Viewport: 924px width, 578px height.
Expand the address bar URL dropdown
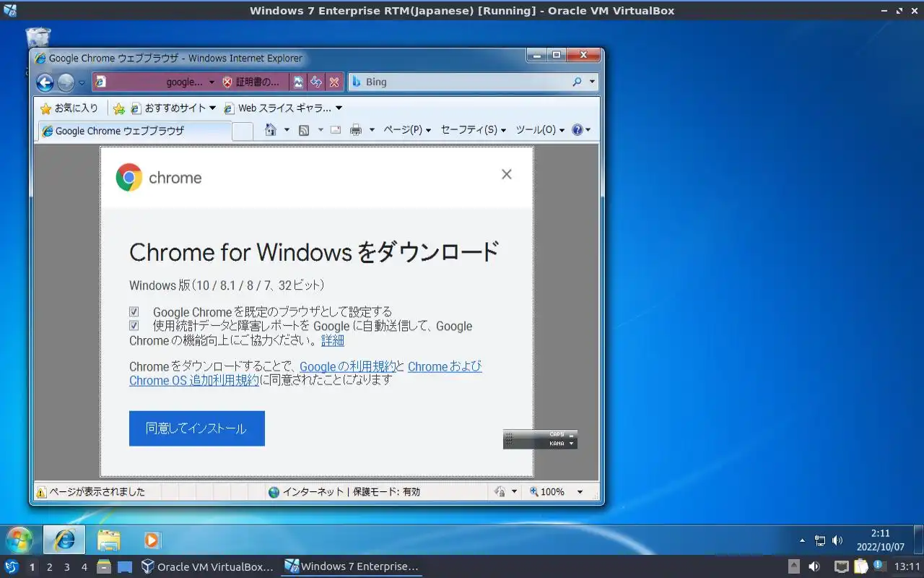click(212, 82)
